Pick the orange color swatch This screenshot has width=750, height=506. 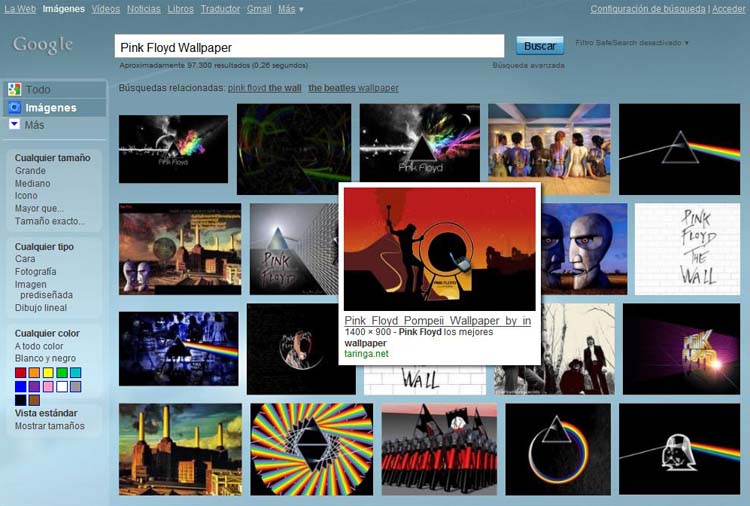tap(34, 373)
